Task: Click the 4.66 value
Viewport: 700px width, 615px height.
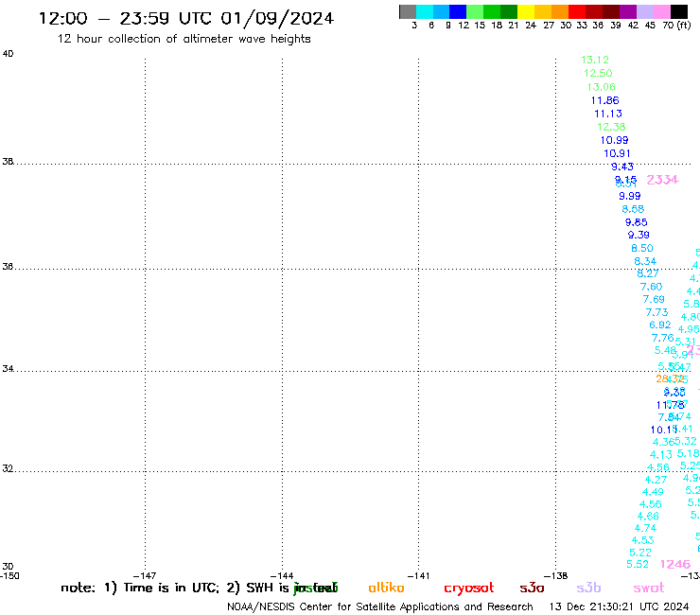Action: (x=648, y=517)
